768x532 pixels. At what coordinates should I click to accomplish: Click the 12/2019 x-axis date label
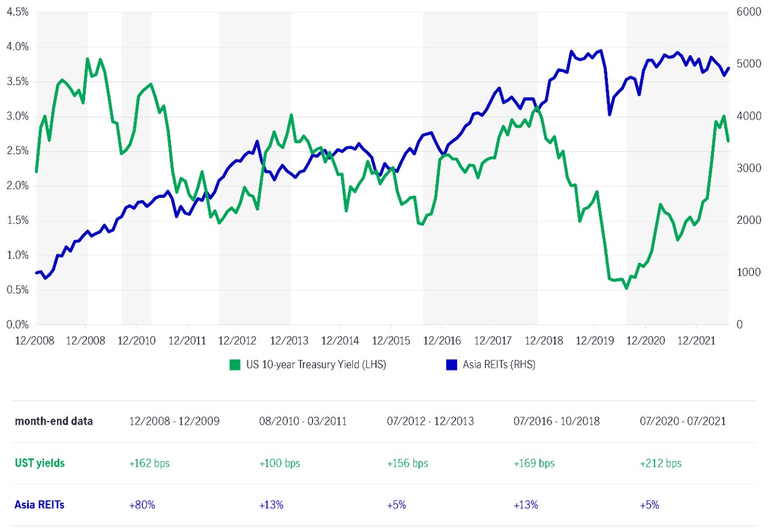pos(594,341)
